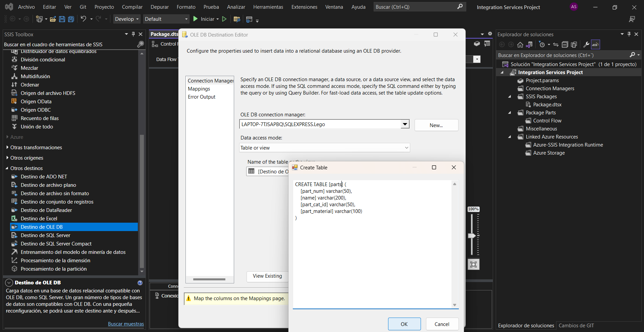Click the zoom-to-fit icon below zoom slider
Viewport: 644px width, 332px height.
[x=473, y=265]
